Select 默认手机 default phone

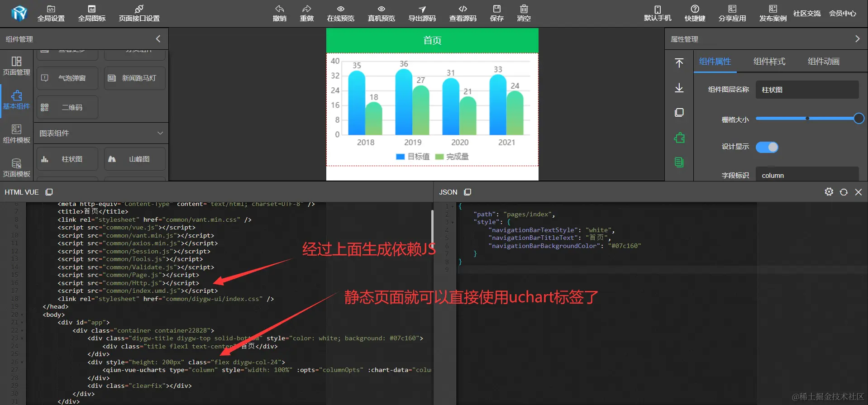click(658, 13)
